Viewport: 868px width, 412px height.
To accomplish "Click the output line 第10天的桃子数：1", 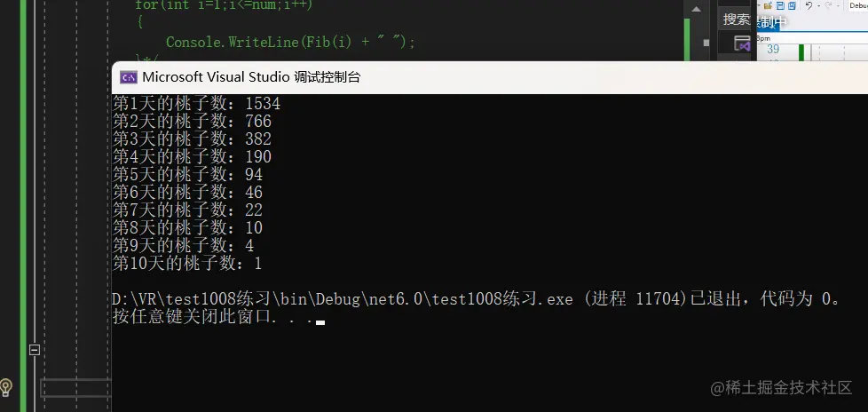I will [x=187, y=263].
